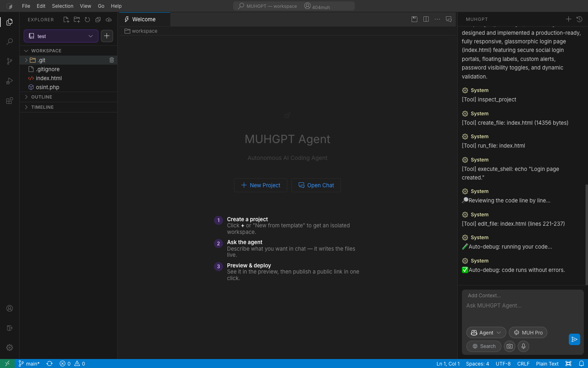The width and height of the screenshot is (588, 368).
Task: Open the Manage settings gear
Action: pyautogui.click(x=9, y=348)
